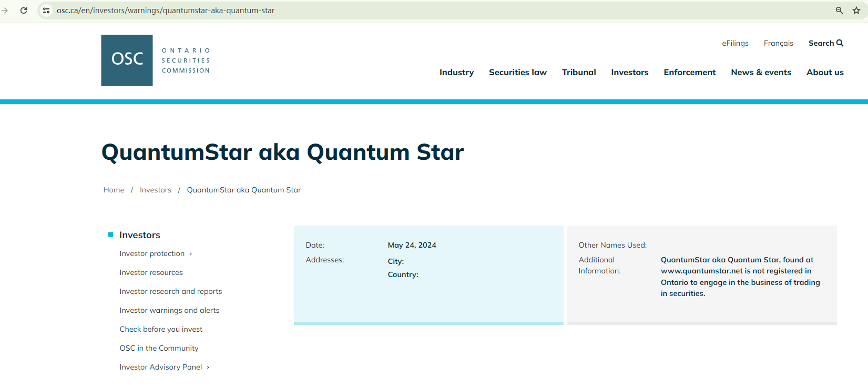Screen dimensions: 868x388
Task: Click the Date label
Action: coord(315,245)
